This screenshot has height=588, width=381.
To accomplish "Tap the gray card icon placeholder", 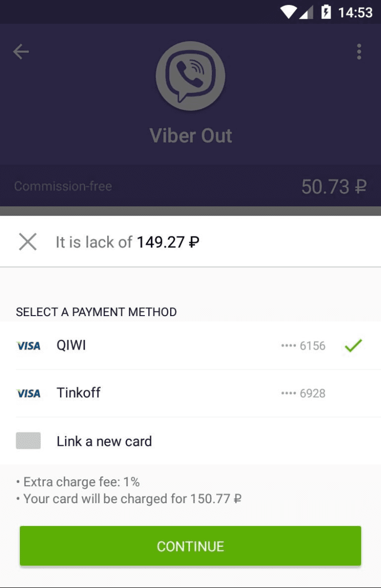I will (28, 441).
